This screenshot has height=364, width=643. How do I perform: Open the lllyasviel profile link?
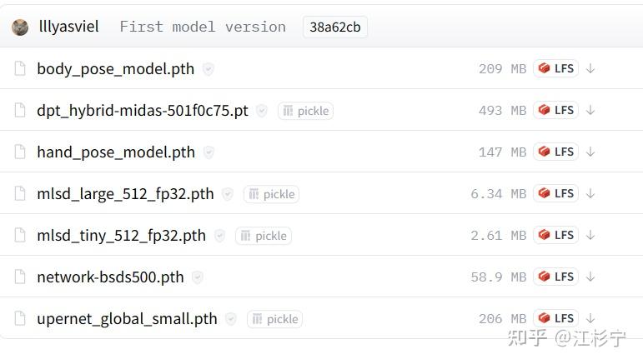coord(69,27)
